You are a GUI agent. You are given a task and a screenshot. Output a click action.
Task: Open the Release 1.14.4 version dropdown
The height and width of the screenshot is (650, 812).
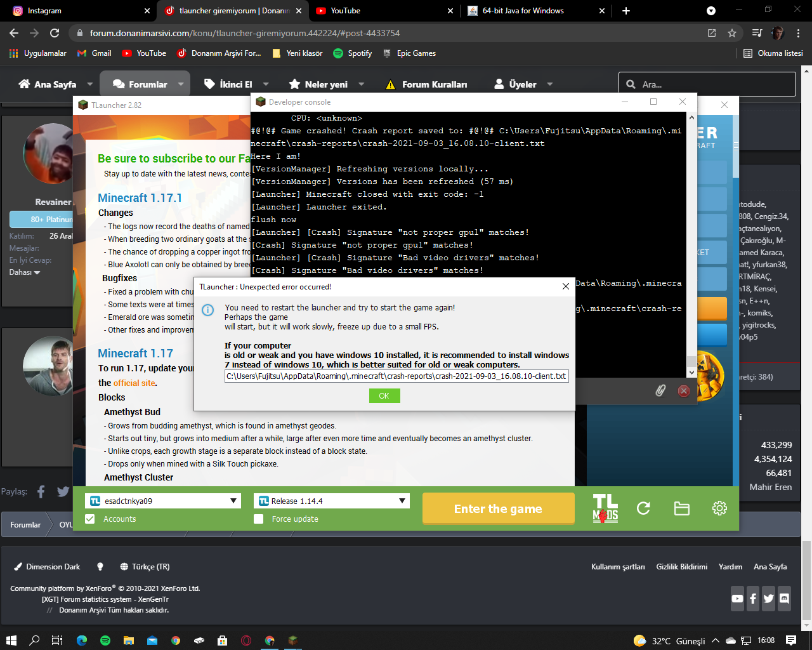click(332, 501)
